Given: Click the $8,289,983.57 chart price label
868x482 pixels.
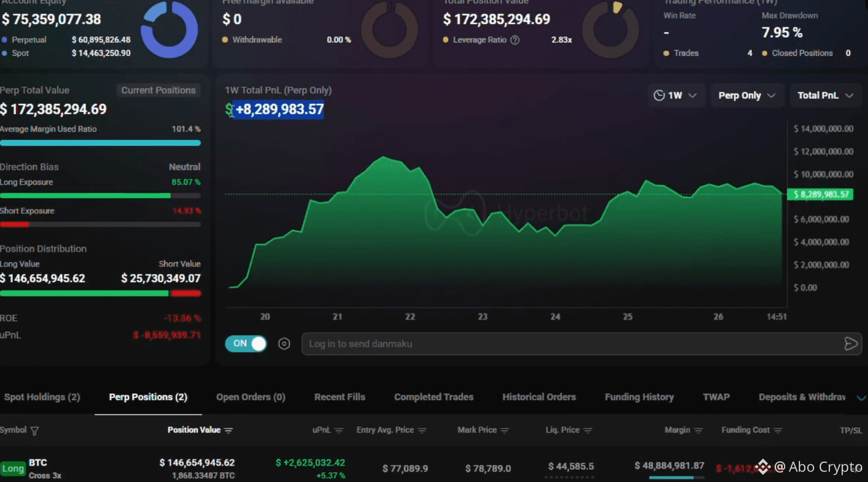Looking at the screenshot, I should [820, 194].
